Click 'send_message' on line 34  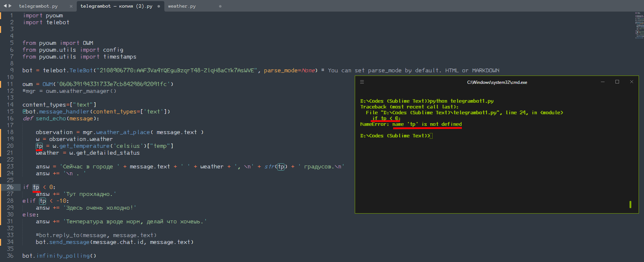(x=69, y=242)
